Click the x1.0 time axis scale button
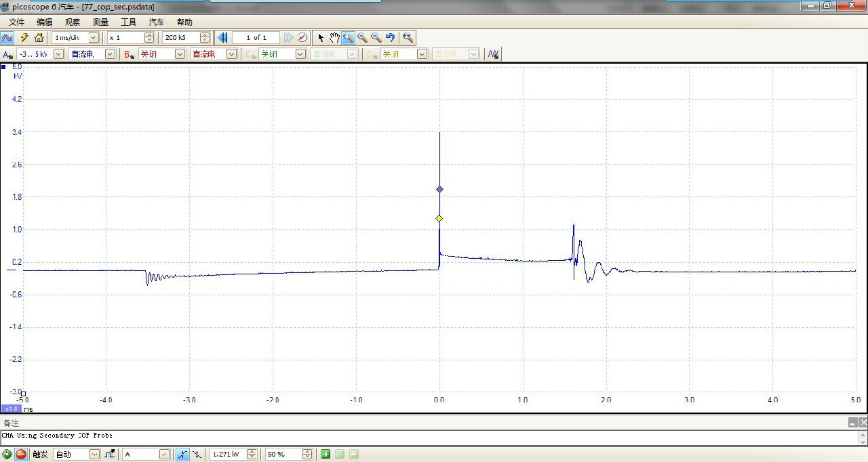The height and width of the screenshot is (462, 868). point(10,409)
